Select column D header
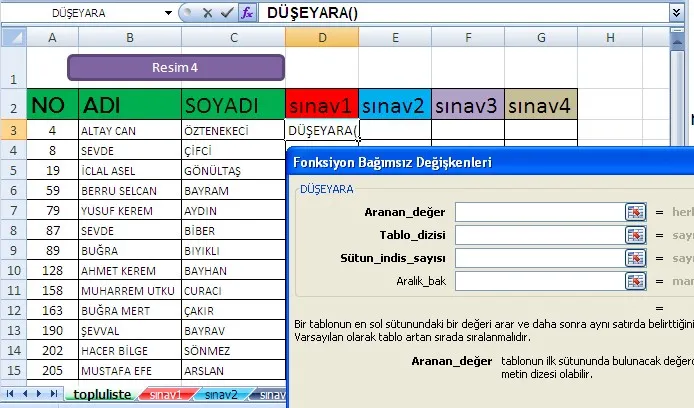This screenshot has width=694, height=408. click(322, 37)
